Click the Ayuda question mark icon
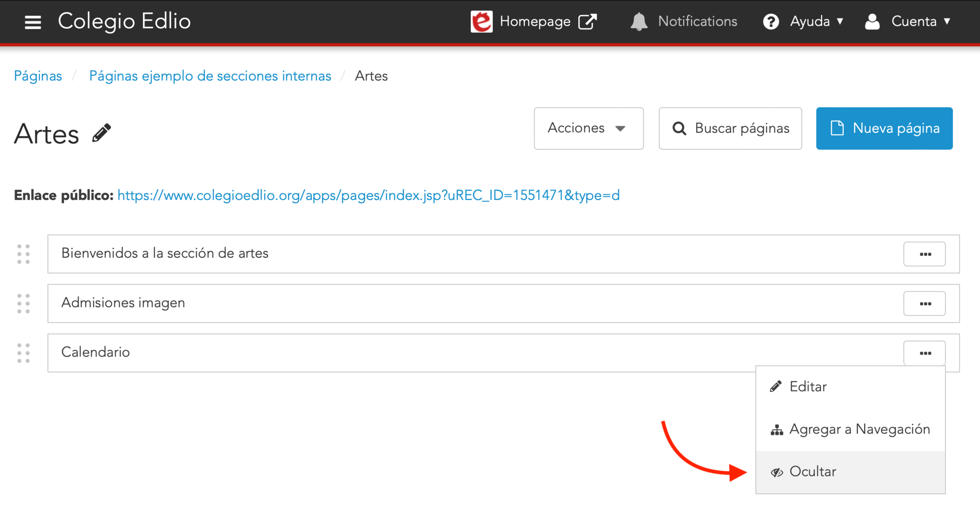 pyautogui.click(x=771, y=21)
